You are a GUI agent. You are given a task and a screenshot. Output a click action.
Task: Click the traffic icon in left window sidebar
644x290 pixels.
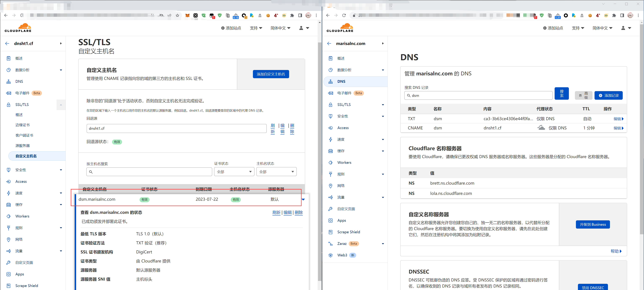point(9,251)
